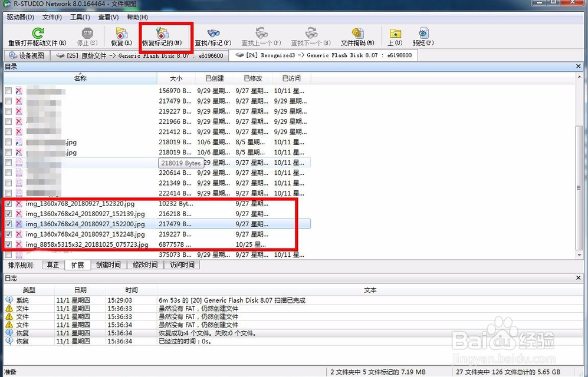Click the 名称 column header to sort
Image resolution: width=588 pixels, height=377 pixels.
(x=80, y=78)
